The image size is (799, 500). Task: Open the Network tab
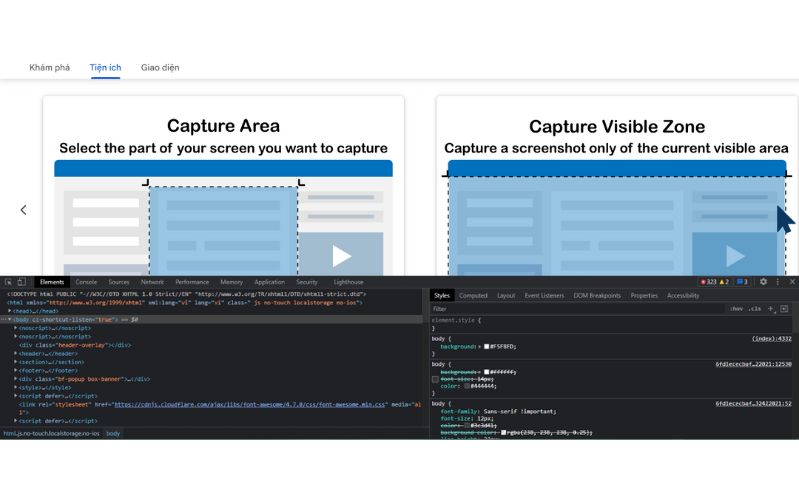click(152, 282)
